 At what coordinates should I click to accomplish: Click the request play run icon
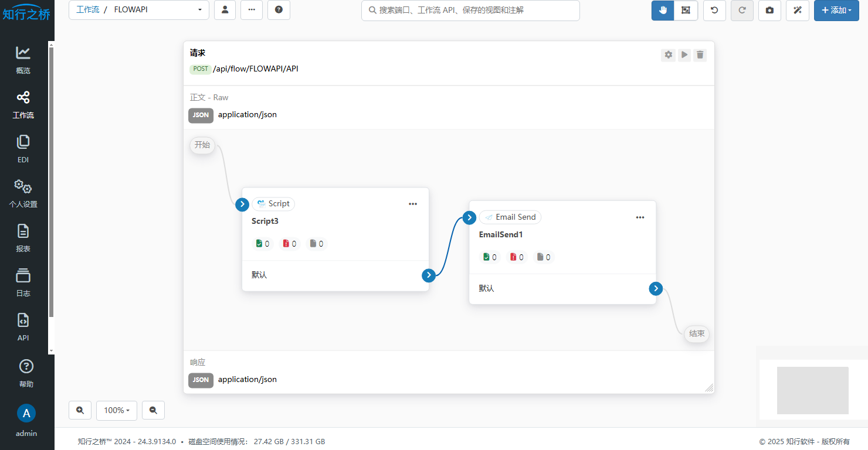[x=684, y=55]
